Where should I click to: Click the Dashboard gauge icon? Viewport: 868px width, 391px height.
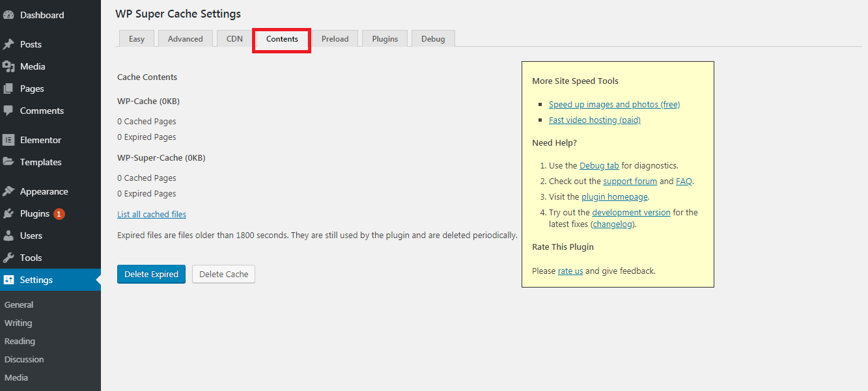pyautogui.click(x=9, y=15)
